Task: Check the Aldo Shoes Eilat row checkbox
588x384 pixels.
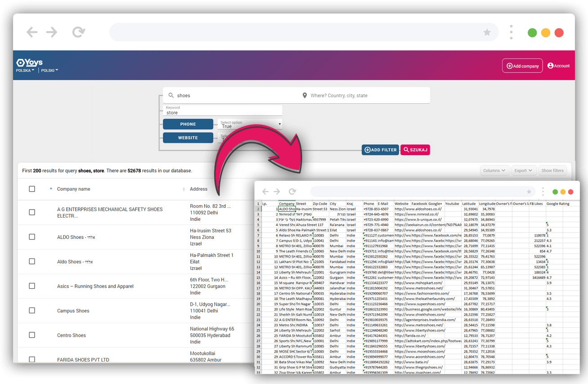Action: pyautogui.click(x=32, y=261)
